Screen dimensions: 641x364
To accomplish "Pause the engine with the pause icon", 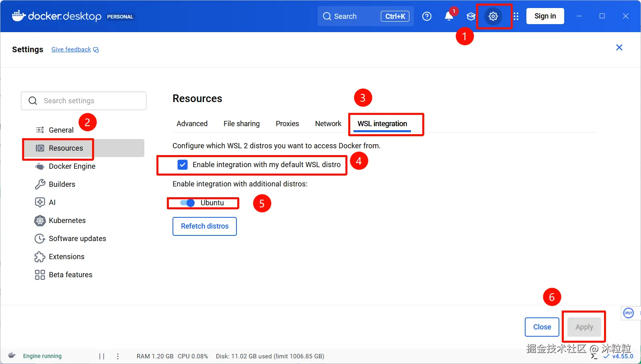I will point(102,356).
